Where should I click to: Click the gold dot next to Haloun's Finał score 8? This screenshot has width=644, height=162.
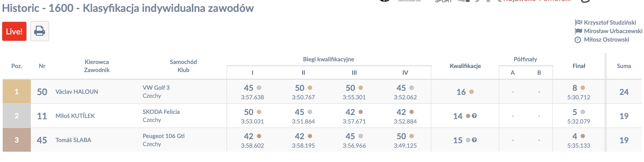pos(583,88)
